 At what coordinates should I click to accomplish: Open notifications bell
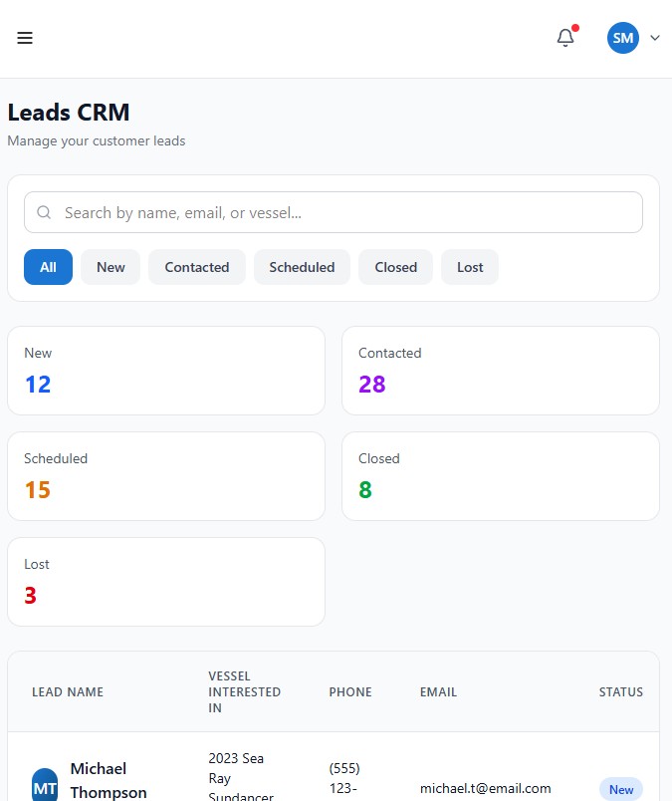tap(565, 38)
